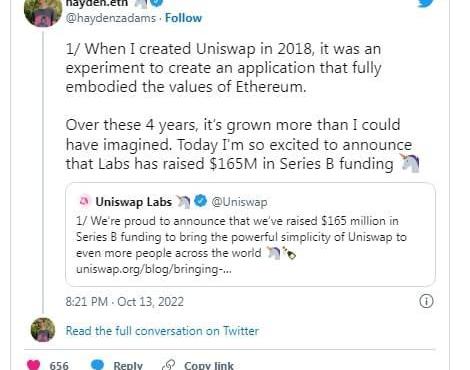
Task: Read the full conversation on Twitter
Action: (x=162, y=331)
